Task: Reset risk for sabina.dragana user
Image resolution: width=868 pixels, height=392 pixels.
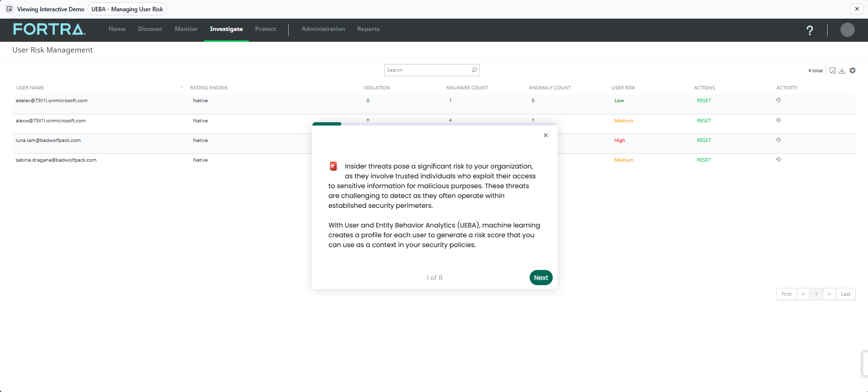Action: pyautogui.click(x=704, y=160)
